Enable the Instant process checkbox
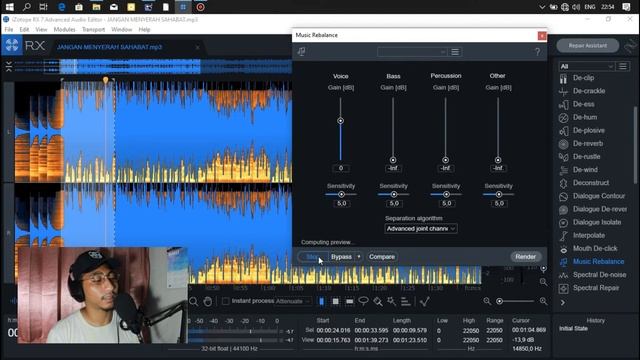 coord(225,301)
